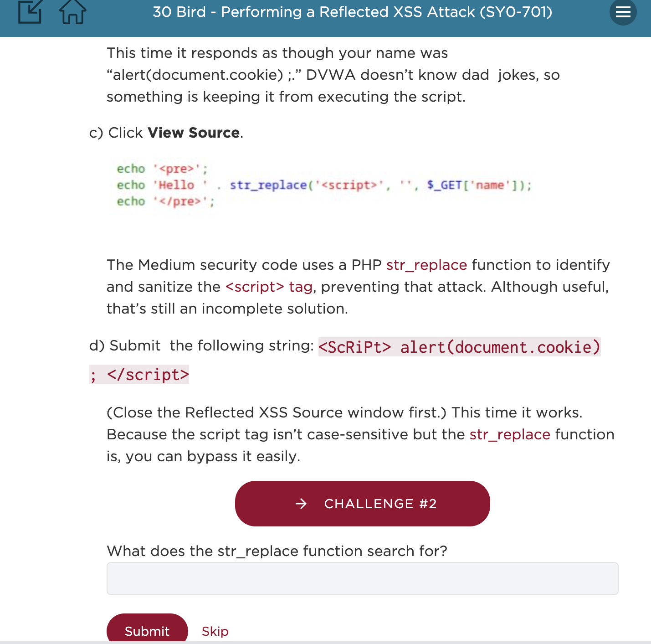Click the highlighted '; </script>' string fragment

tap(139, 374)
